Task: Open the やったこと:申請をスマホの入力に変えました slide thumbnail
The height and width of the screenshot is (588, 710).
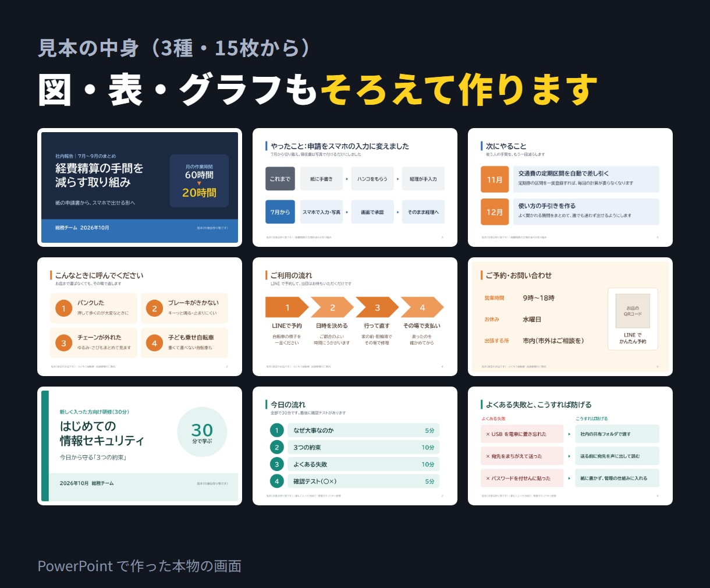Action: tap(355, 187)
